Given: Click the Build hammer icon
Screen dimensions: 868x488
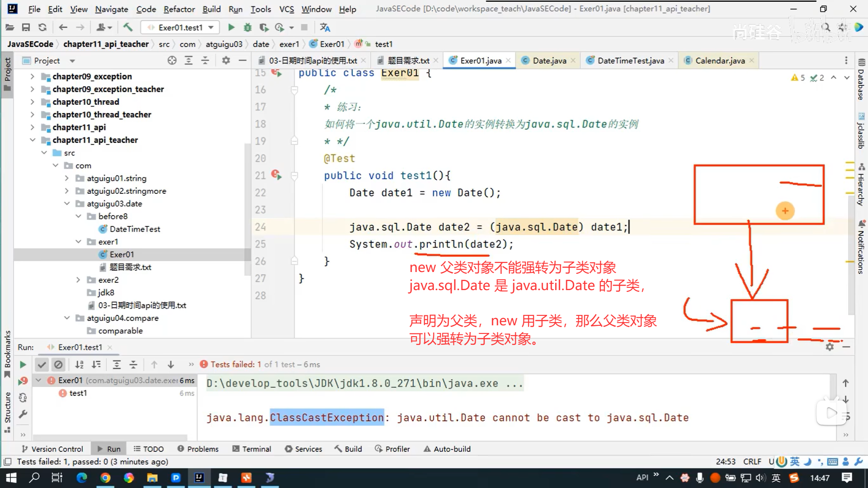Looking at the screenshot, I should click(x=128, y=28).
